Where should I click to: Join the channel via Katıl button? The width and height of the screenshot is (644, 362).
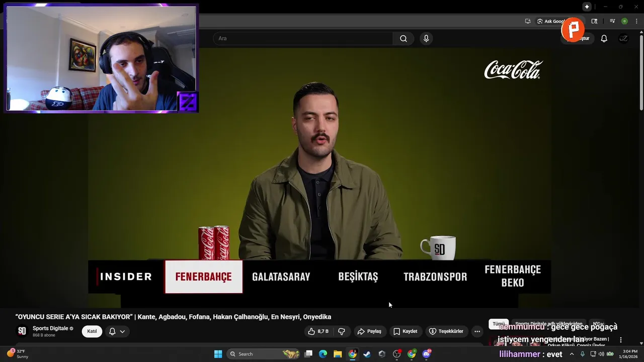pyautogui.click(x=92, y=331)
